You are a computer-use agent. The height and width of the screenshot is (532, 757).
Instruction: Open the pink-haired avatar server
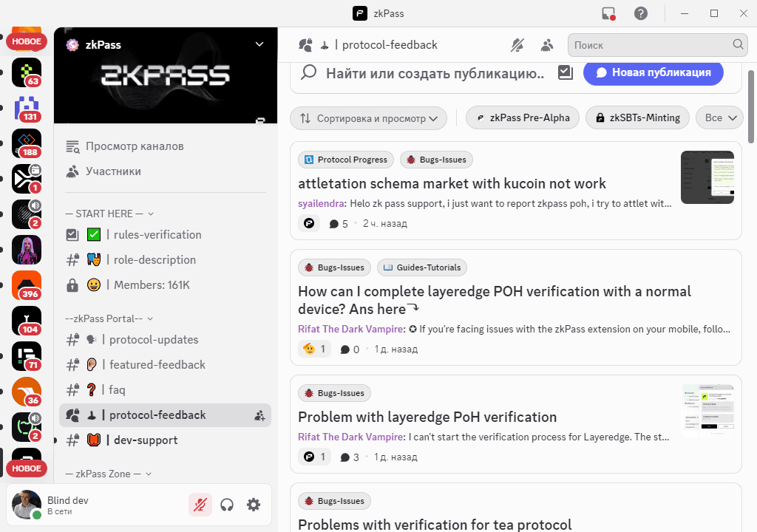27,250
